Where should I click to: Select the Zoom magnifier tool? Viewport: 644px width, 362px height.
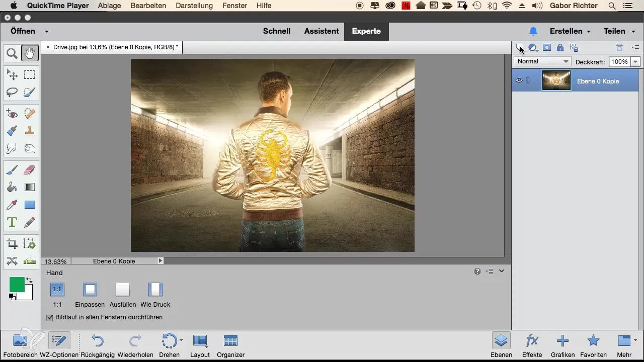point(12,53)
